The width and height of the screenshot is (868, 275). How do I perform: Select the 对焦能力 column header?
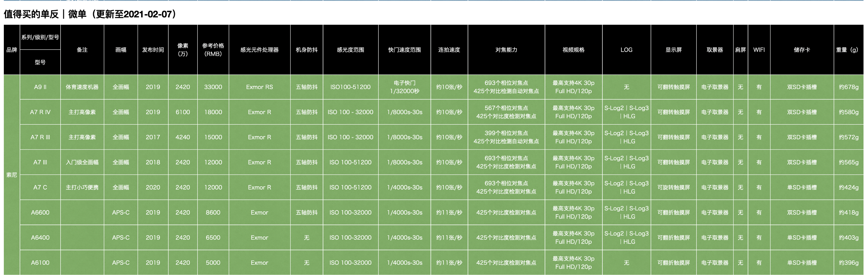(x=506, y=49)
